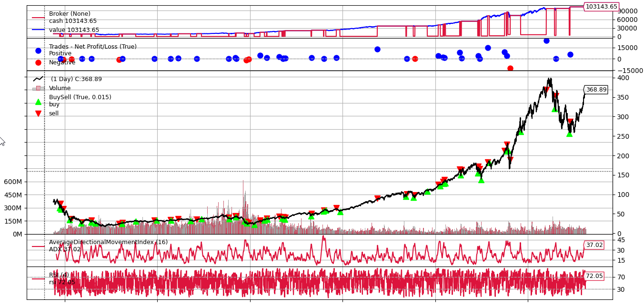644x308 pixels.
Task: Select the red Negative trades legend dot
Action: click(38, 62)
